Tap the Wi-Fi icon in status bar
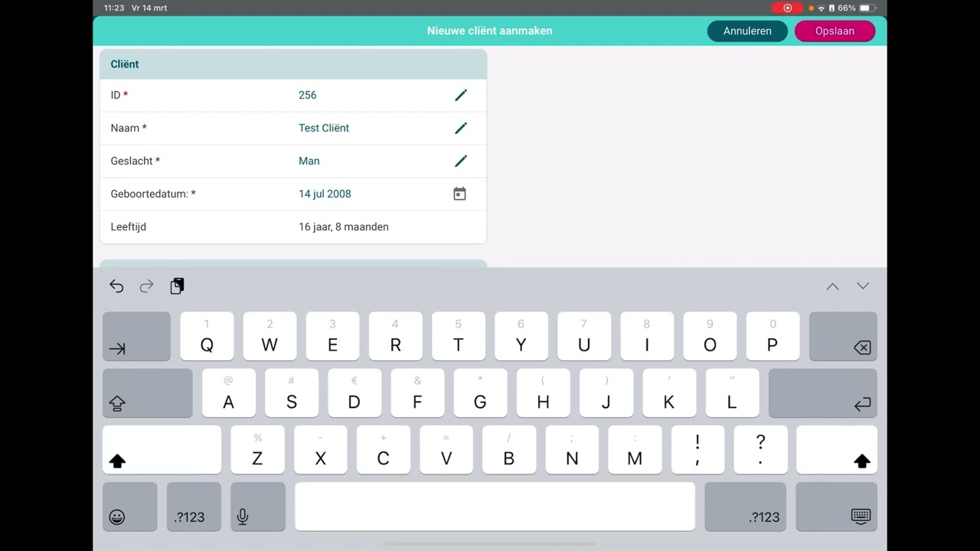The image size is (980, 551). [x=822, y=8]
